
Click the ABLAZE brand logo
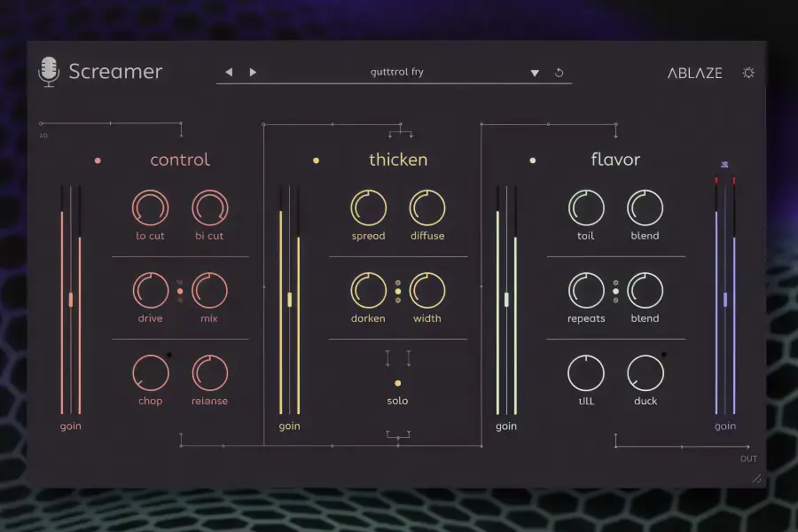coord(694,74)
